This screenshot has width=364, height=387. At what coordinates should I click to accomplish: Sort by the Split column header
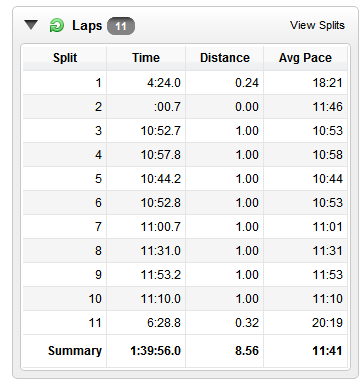tap(65, 58)
